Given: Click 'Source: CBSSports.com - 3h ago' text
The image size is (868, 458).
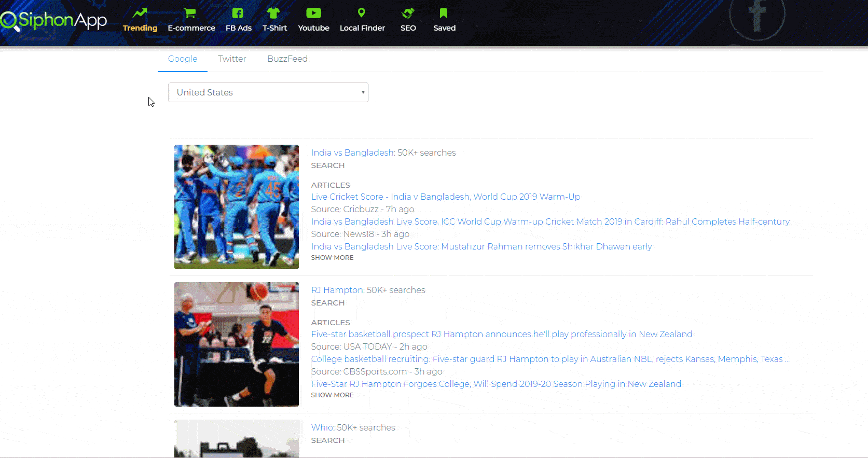Looking at the screenshot, I should click(377, 371).
